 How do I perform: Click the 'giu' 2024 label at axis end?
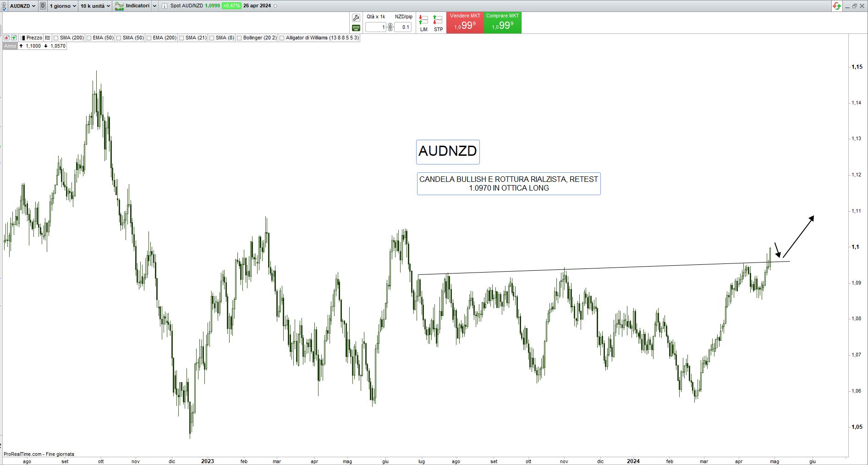(x=813, y=461)
